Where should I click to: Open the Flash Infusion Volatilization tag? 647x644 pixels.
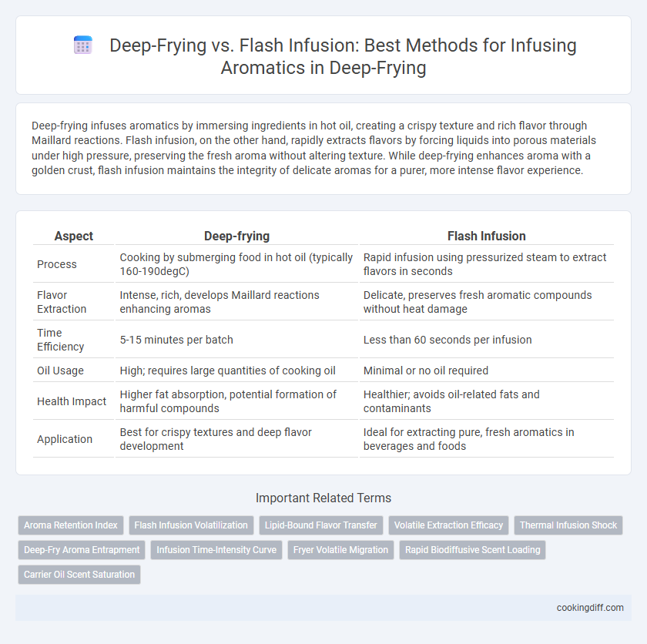click(191, 525)
